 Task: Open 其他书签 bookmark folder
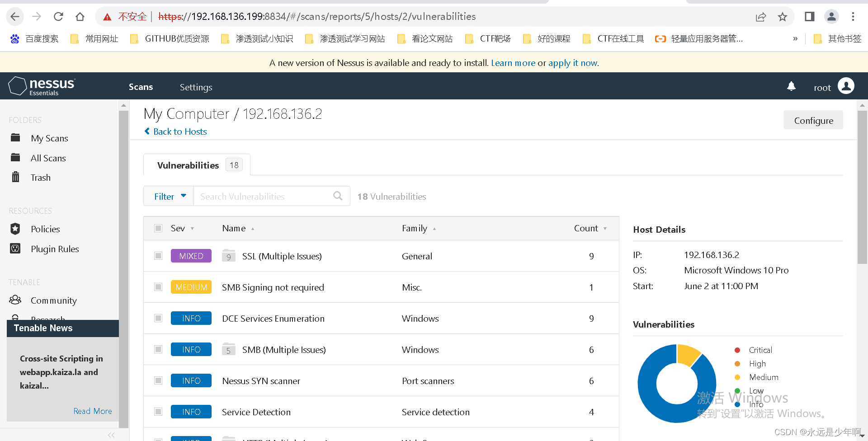(x=837, y=39)
